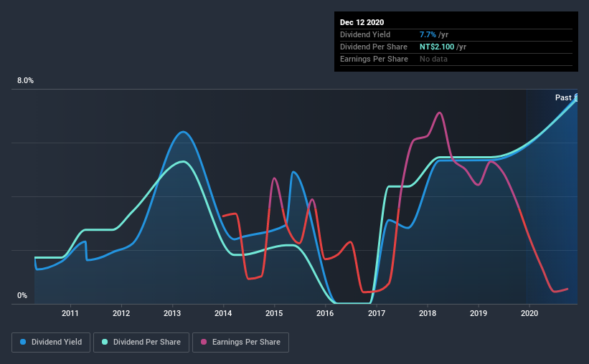The width and height of the screenshot is (589, 364).
Task: Select the 2018 x-axis label
Action: pos(428,313)
